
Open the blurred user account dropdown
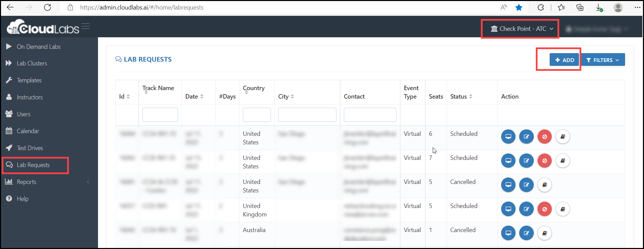click(x=597, y=29)
